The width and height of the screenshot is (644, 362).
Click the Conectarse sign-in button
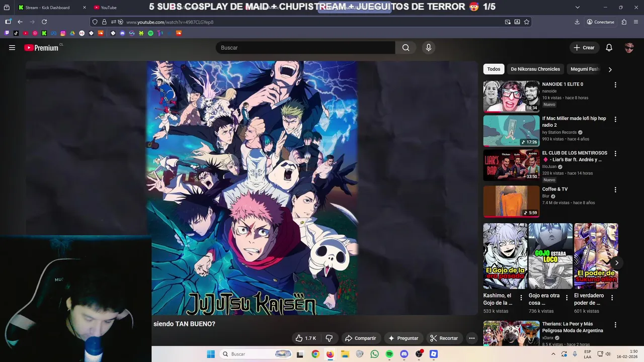coord(600,22)
